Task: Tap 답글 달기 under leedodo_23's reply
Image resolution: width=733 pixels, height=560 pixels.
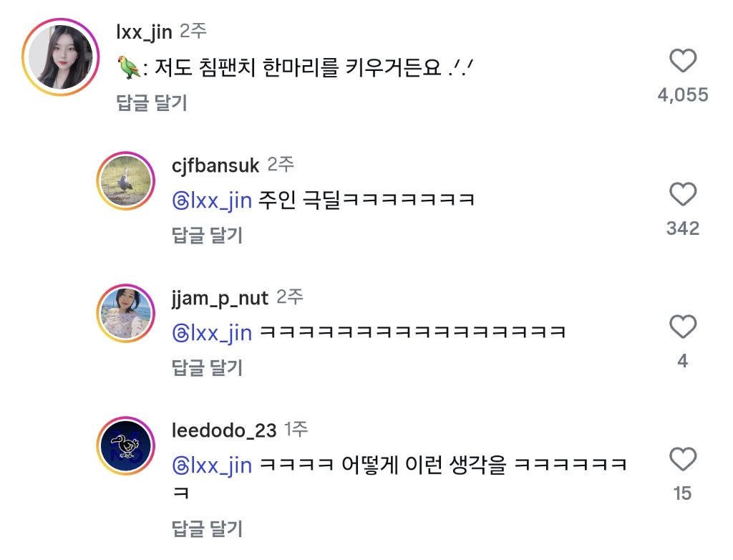Action: [208, 529]
